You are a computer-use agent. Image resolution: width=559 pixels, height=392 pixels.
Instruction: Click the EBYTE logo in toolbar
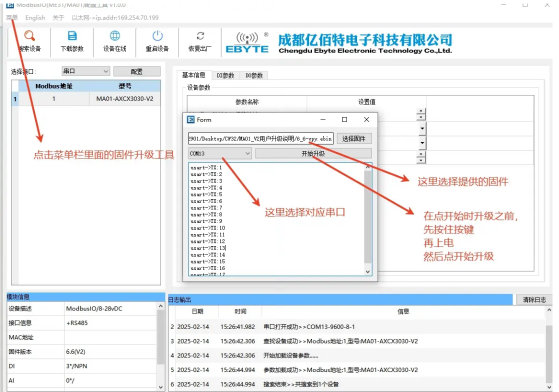point(247,42)
